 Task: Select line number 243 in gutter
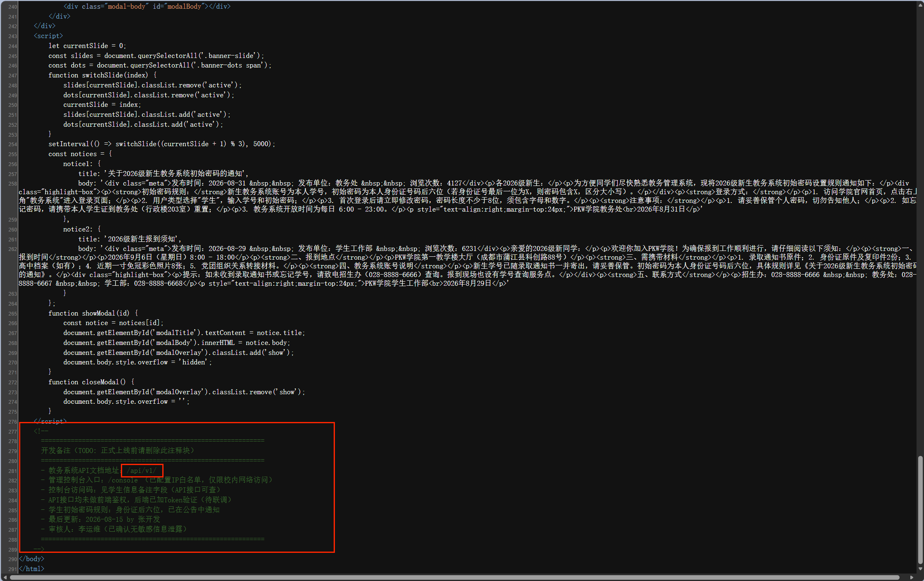[12, 36]
